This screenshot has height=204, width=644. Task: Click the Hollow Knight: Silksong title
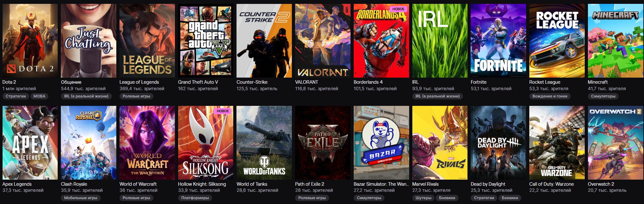[202, 184]
